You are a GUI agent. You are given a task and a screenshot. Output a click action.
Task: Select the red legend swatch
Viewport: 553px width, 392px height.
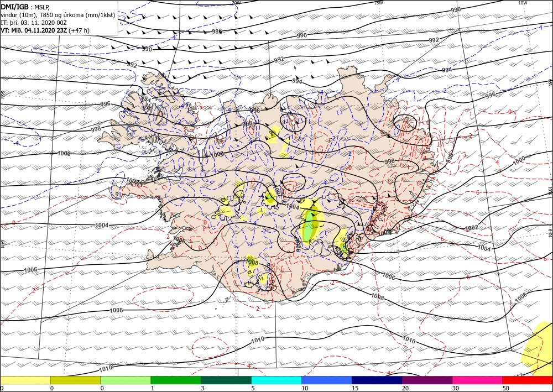528,380
